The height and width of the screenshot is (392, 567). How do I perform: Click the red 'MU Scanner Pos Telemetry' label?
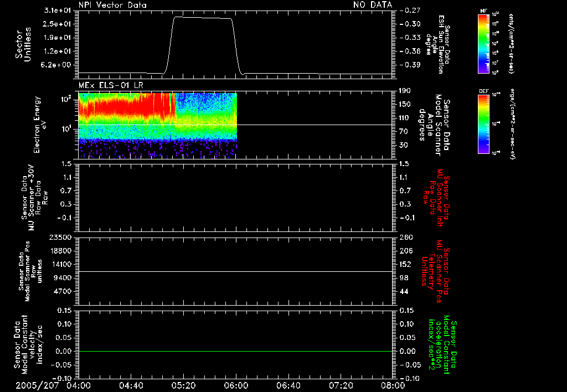click(436, 271)
